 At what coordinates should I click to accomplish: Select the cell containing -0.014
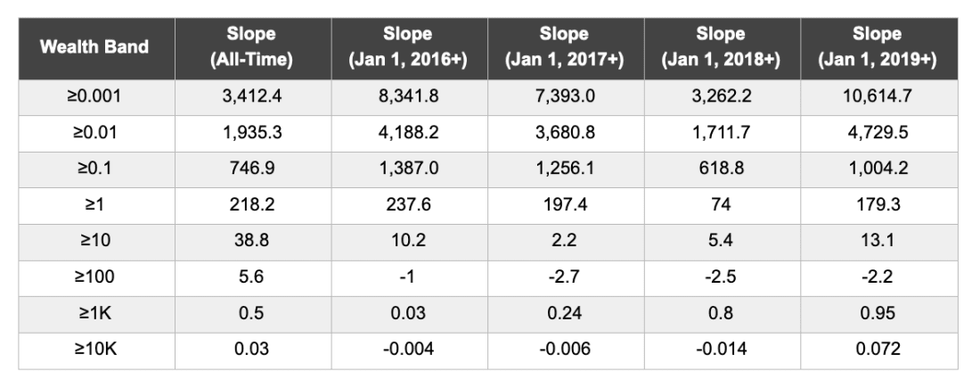(723, 351)
